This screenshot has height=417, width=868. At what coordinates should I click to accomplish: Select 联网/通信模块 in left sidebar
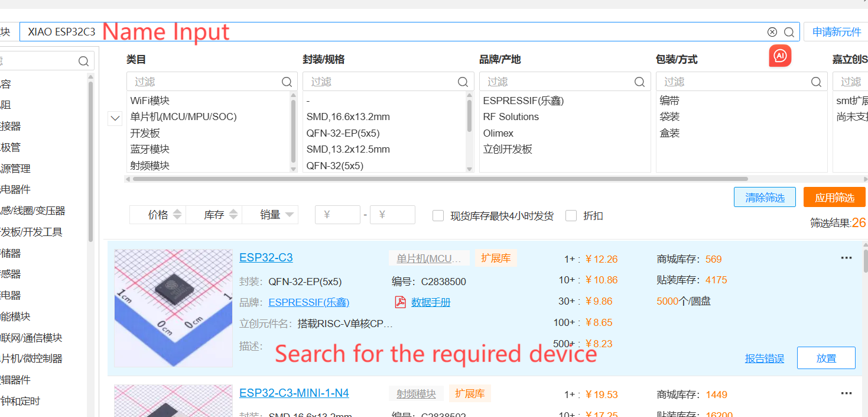(31, 338)
